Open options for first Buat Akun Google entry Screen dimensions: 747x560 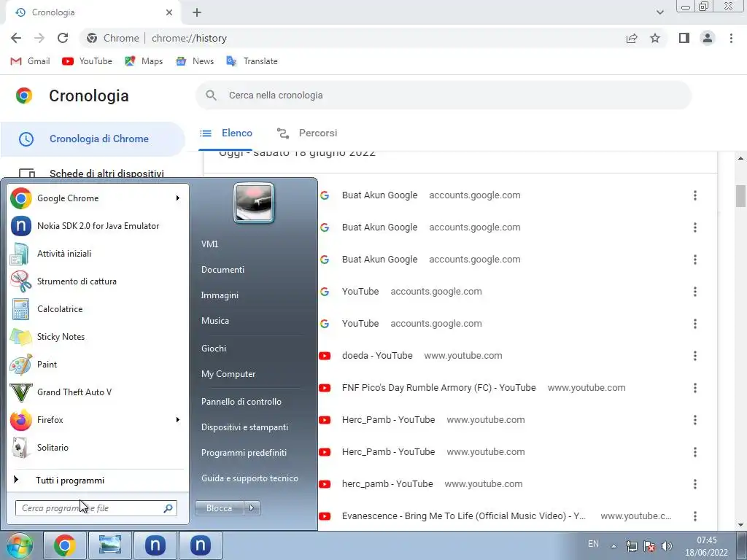click(695, 195)
